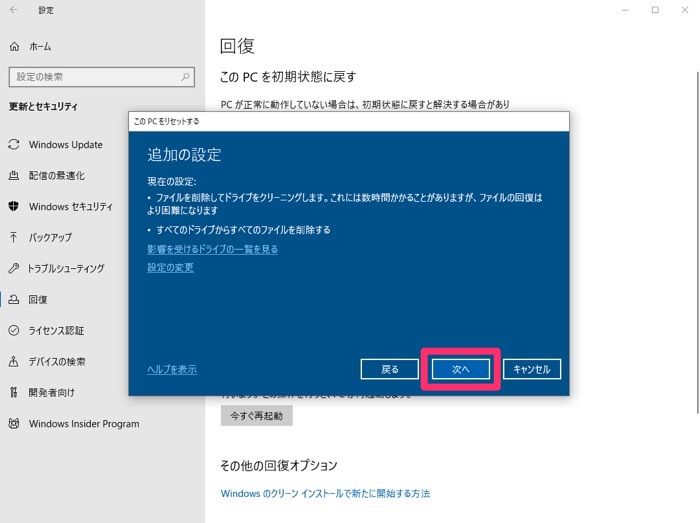This screenshot has width=700, height=523.
Task: Click the back arrow in Settings header
Action: [14, 10]
